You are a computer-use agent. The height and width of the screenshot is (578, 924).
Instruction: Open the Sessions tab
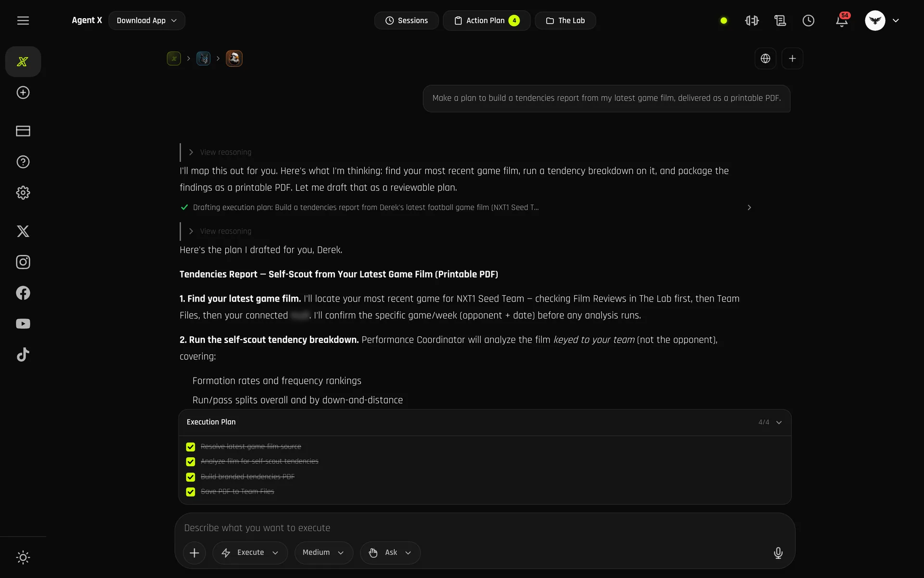(407, 20)
